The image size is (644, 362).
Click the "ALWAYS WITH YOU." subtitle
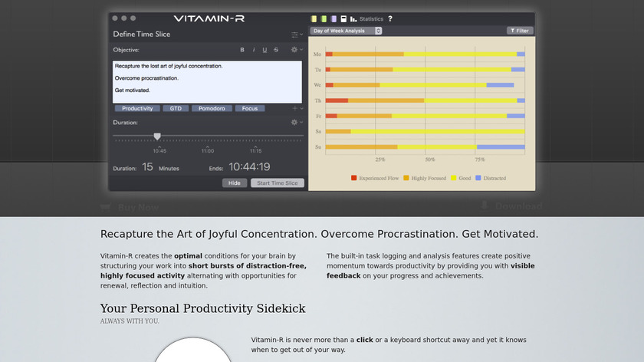tap(130, 321)
